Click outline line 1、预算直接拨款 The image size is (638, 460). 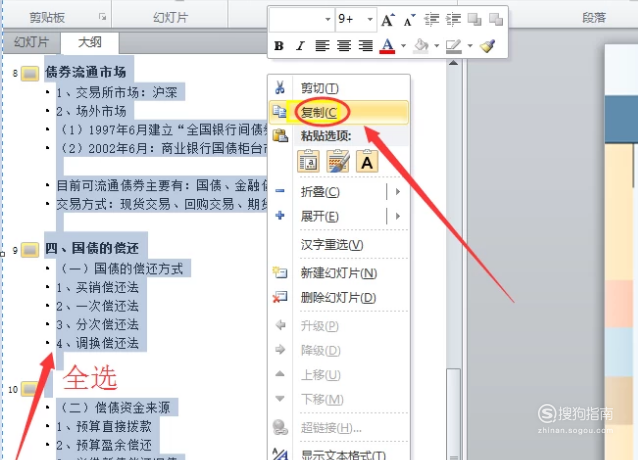pos(104,426)
